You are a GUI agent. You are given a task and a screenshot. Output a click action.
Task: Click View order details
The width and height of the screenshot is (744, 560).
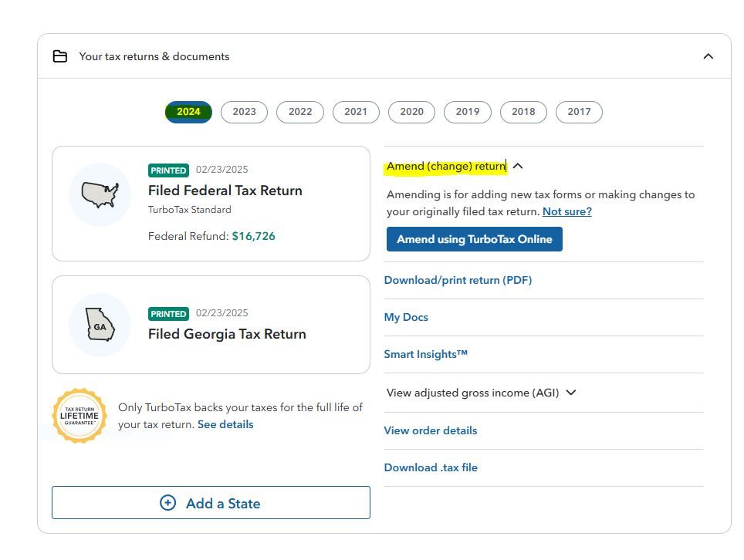(431, 430)
